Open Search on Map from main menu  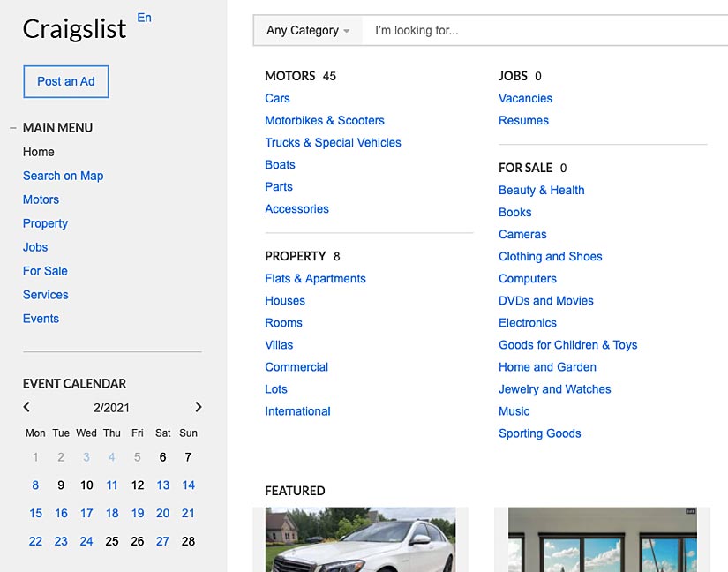click(63, 176)
